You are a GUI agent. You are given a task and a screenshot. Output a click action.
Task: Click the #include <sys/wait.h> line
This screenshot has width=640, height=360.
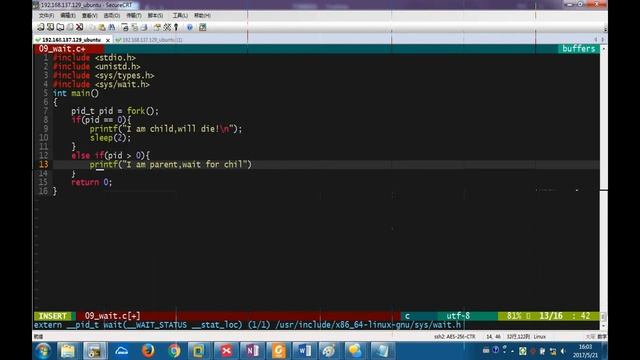[x=101, y=84]
